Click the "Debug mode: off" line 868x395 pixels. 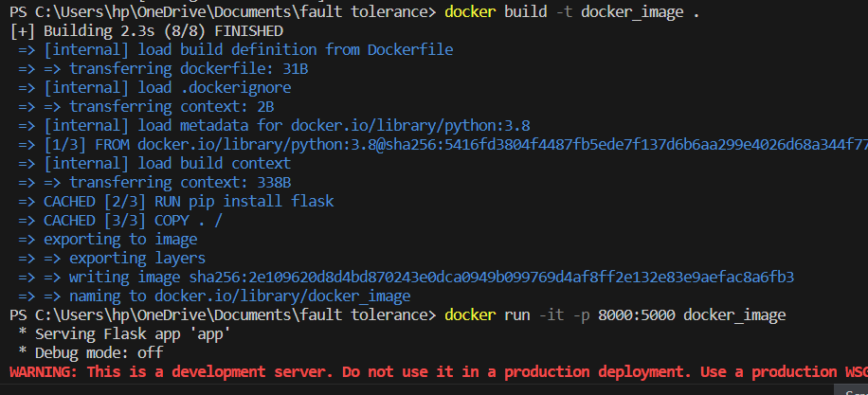[95, 352]
